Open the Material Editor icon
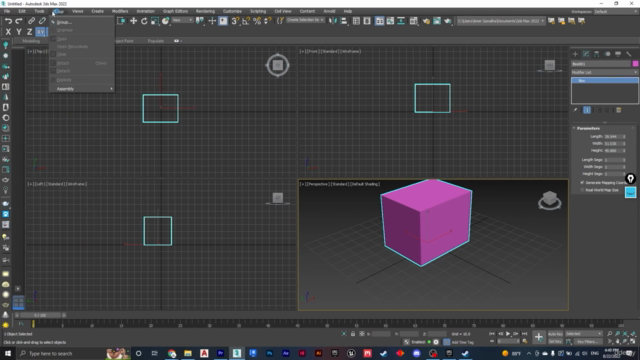The image size is (640, 360). pyautogui.click(x=414, y=21)
